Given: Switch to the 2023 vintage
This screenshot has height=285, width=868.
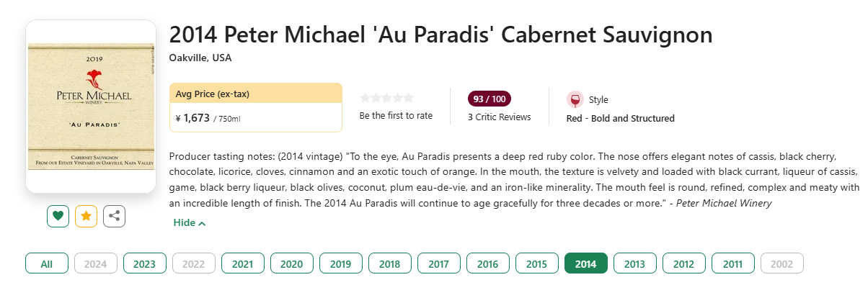Looking at the screenshot, I should (145, 264).
